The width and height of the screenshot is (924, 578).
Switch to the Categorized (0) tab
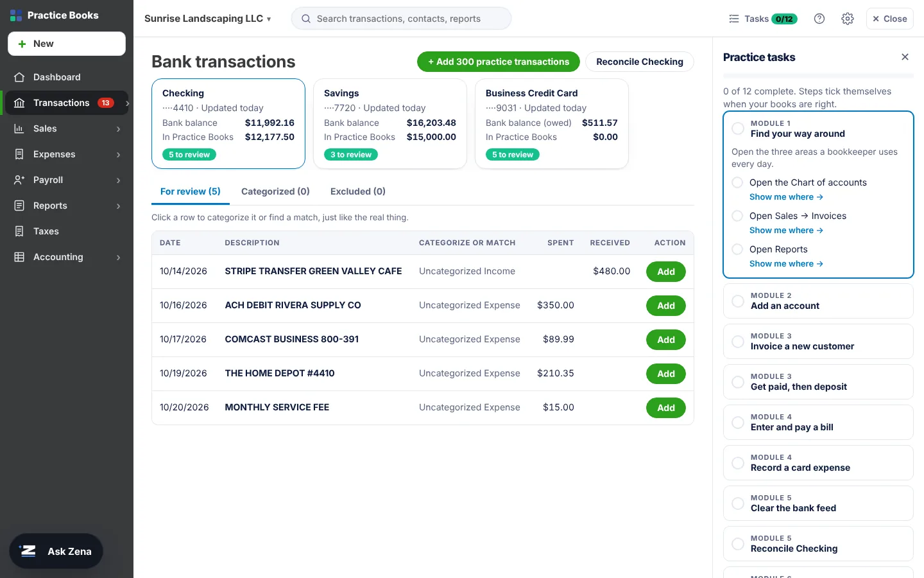tap(275, 191)
